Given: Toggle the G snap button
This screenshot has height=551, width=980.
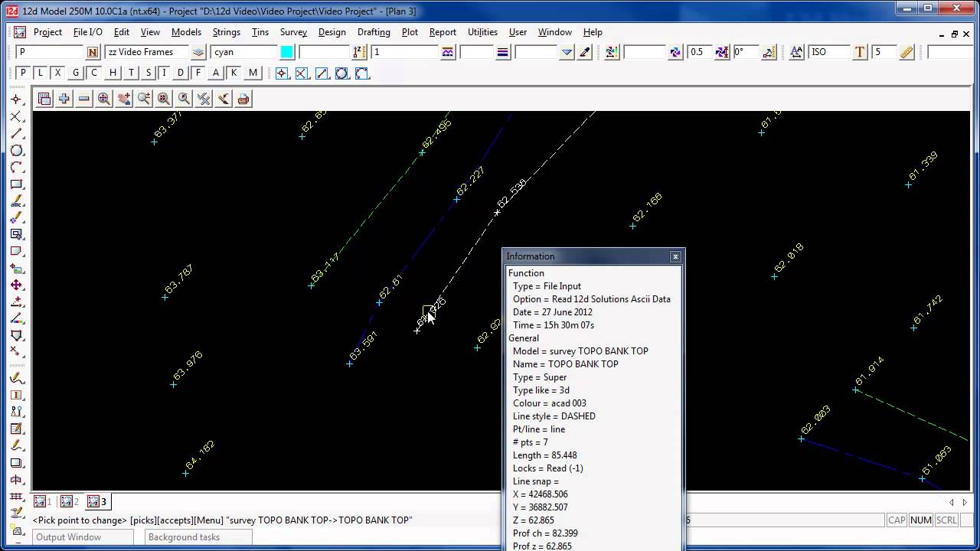Looking at the screenshot, I should tap(76, 73).
